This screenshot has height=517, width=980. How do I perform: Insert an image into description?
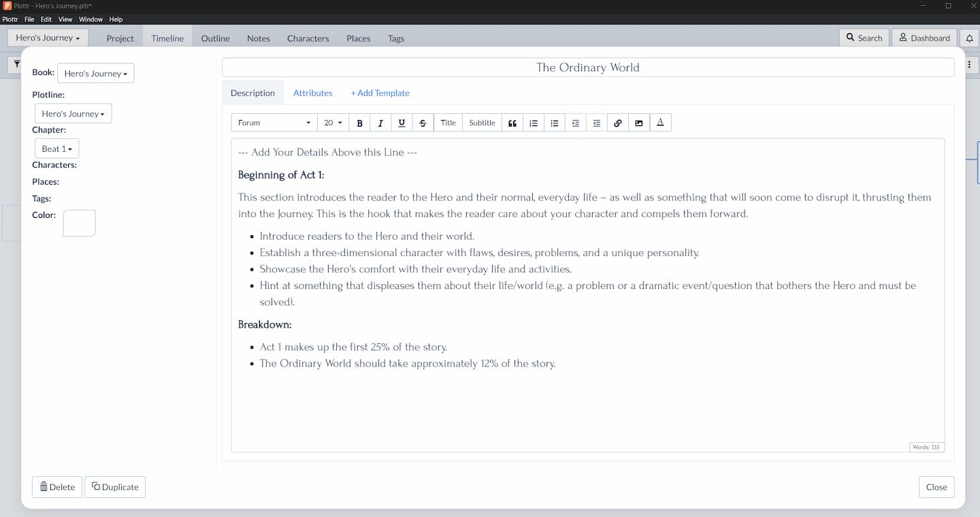tap(639, 123)
